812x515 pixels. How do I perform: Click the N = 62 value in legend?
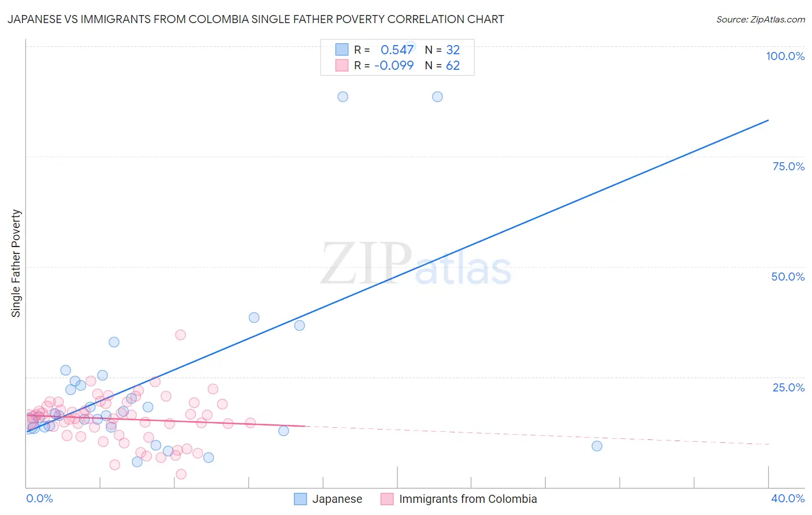point(442,65)
